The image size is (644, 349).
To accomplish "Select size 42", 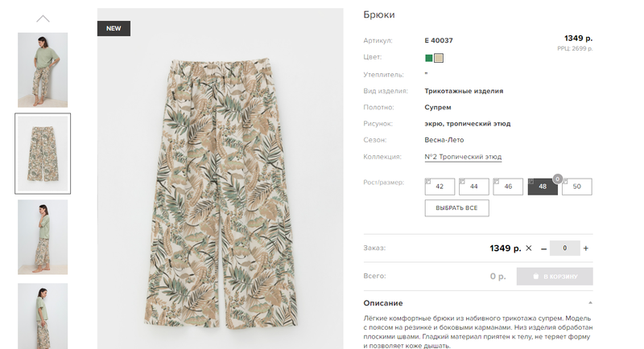I will (440, 187).
